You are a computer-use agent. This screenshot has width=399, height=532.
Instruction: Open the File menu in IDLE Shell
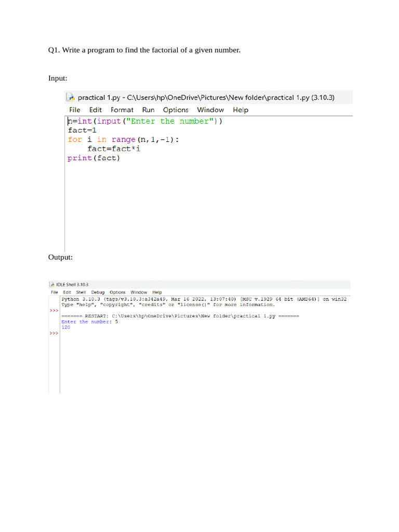[54, 292]
